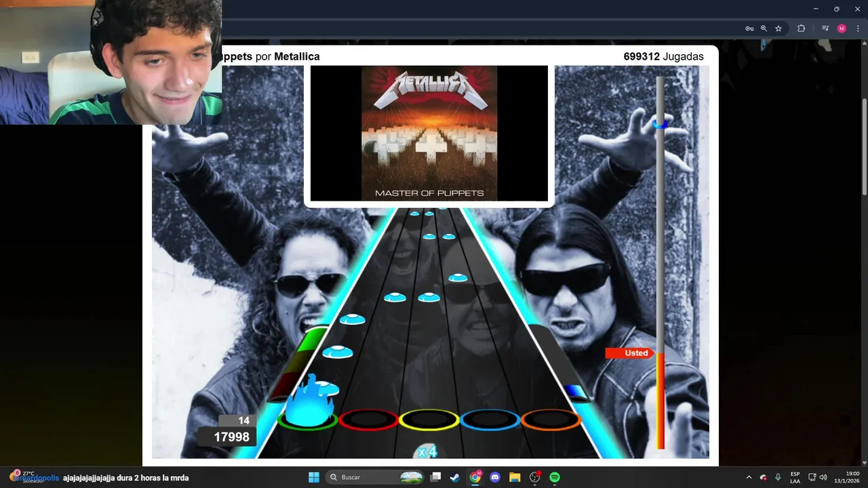This screenshot has height=488, width=868.
Task: Open the network icon in system tray
Action: click(812, 477)
